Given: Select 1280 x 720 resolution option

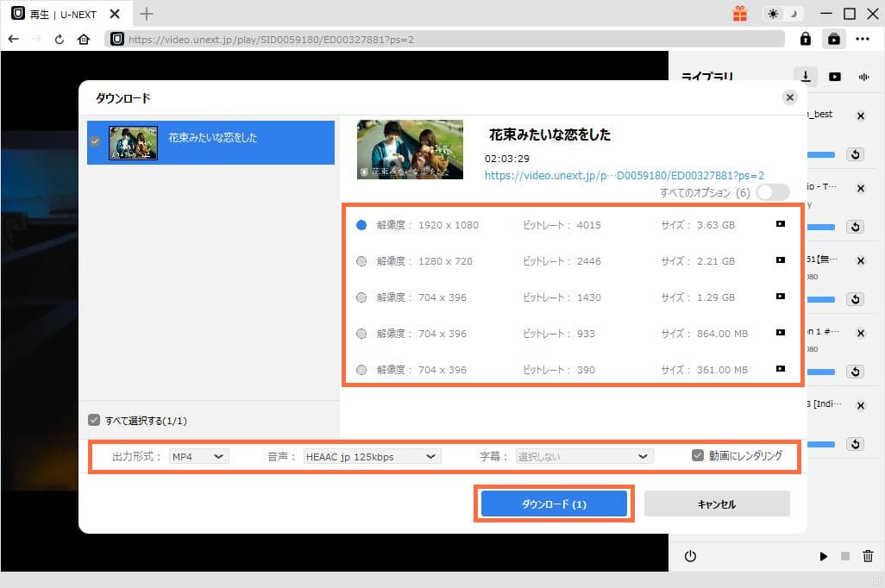Looking at the screenshot, I should pos(361,261).
